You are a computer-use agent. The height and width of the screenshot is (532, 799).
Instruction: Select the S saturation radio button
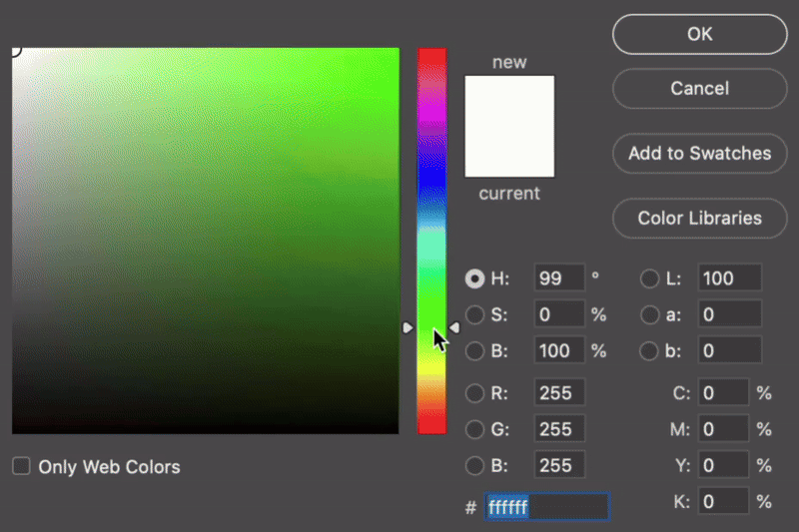(x=475, y=314)
